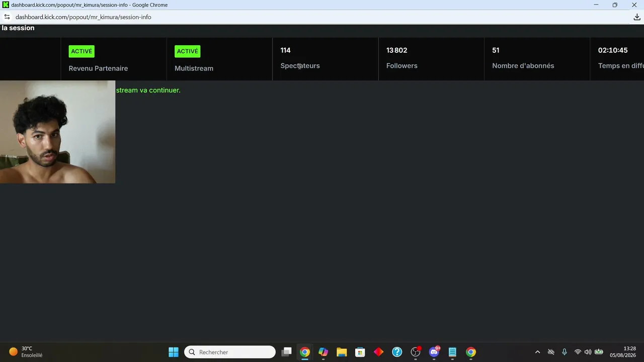Open File Explorer from the taskbar
Viewport: 644px width, 362px height.
click(x=342, y=352)
